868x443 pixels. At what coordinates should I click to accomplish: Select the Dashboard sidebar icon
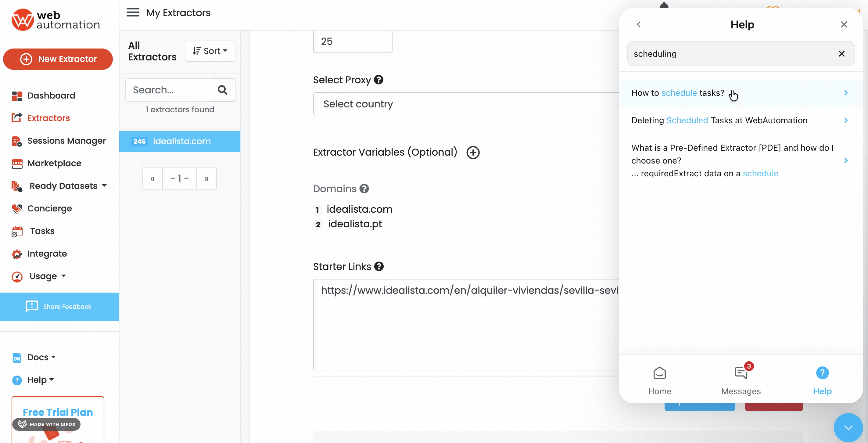pyautogui.click(x=17, y=95)
